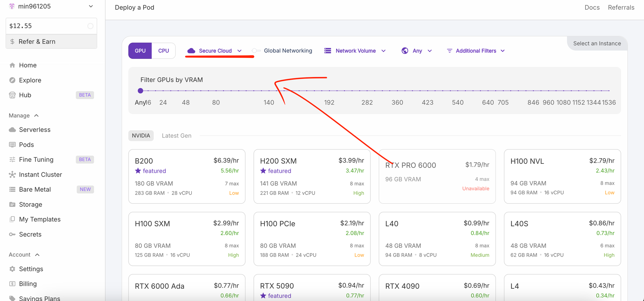Click the Home icon in sidebar
Image resolution: width=644 pixels, height=301 pixels.
point(12,65)
